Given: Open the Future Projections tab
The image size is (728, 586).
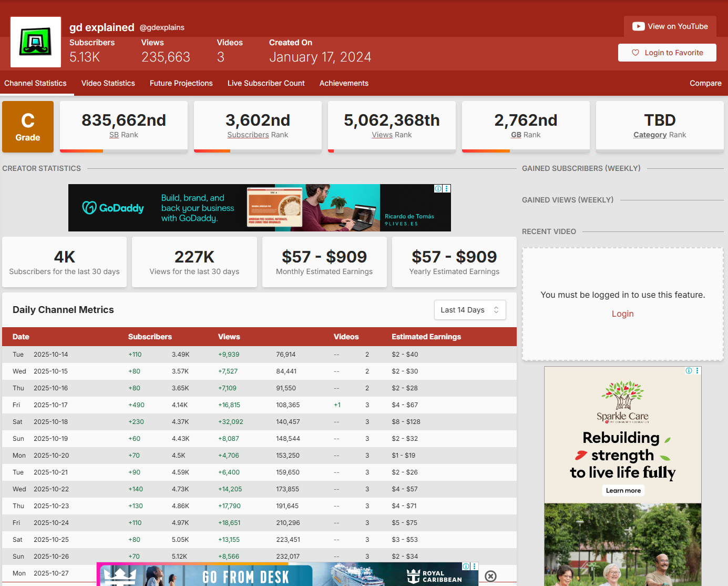Looking at the screenshot, I should [181, 83].
